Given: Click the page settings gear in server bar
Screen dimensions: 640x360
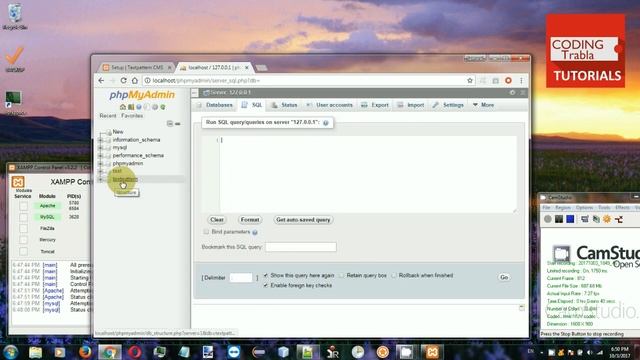Looking at the screenshot, I should pos(512,93).
